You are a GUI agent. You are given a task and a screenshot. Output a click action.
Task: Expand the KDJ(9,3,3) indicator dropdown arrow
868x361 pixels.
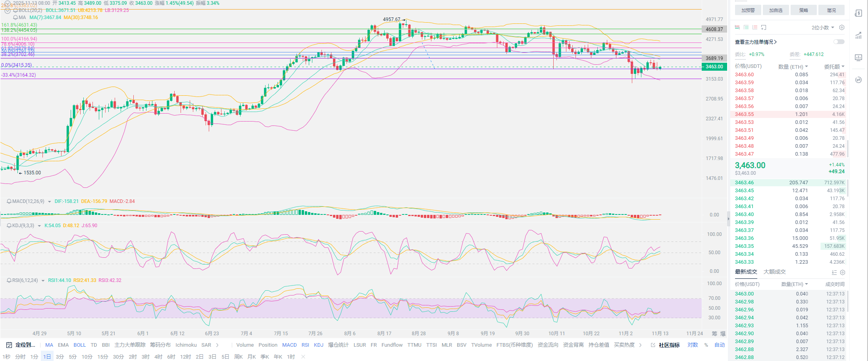coord(39,226)
